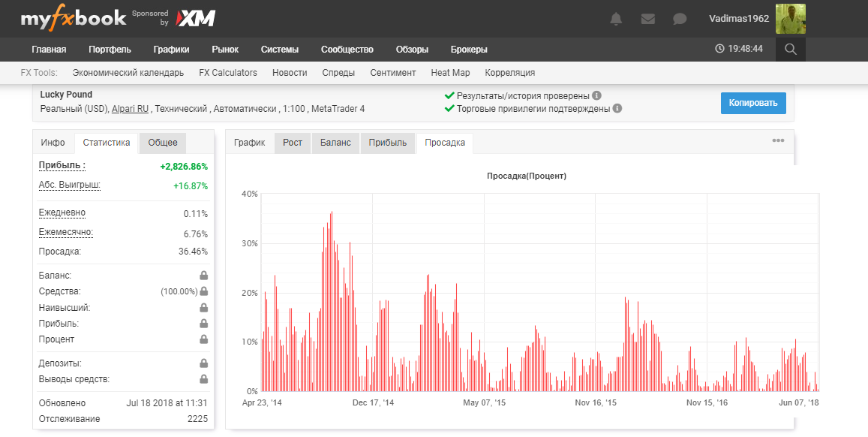Open the Рост chart tab
This screenshot has width=868, height=437.
[x=292, y=143]
